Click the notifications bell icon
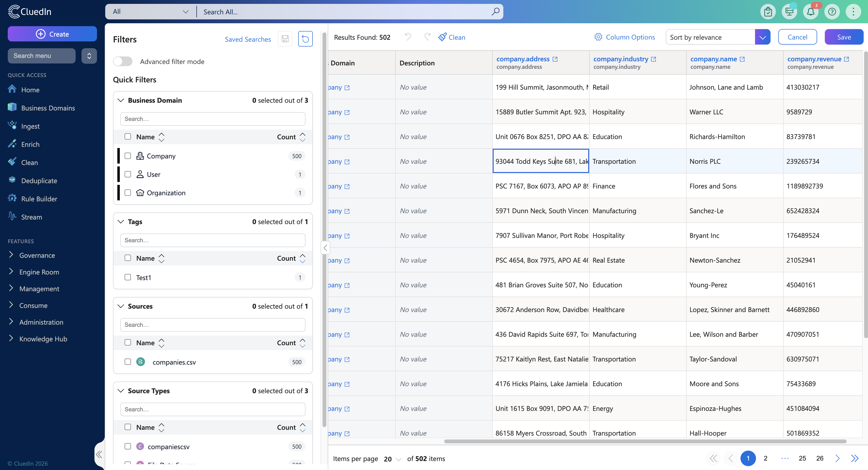 click(x=811, y=12)
